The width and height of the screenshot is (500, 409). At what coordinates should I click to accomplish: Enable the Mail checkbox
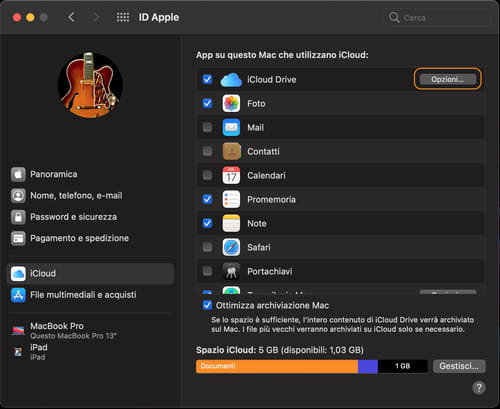pos(207,127)
